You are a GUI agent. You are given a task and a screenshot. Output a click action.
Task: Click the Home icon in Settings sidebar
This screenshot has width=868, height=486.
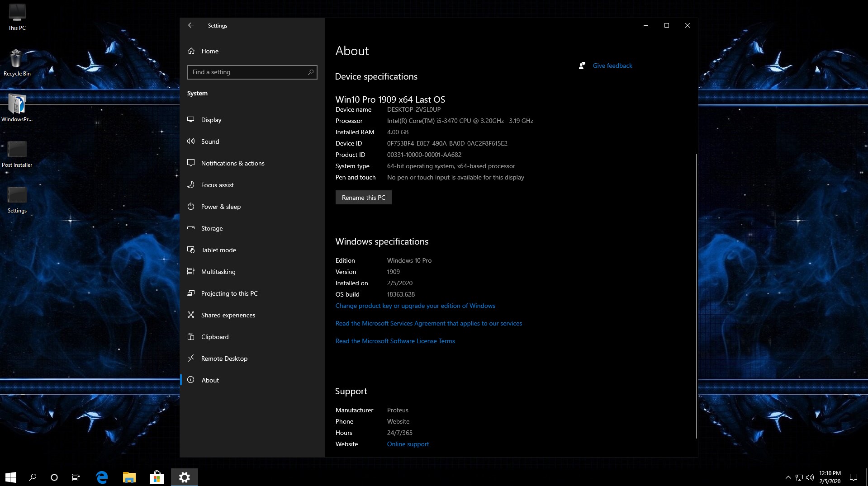tap(191, 51)
